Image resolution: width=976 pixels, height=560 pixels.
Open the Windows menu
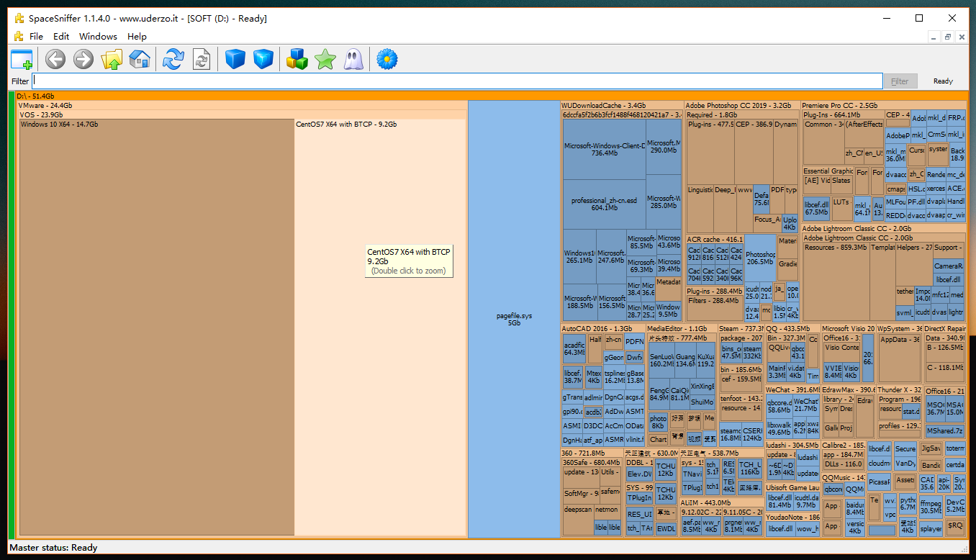coord(98,36)
